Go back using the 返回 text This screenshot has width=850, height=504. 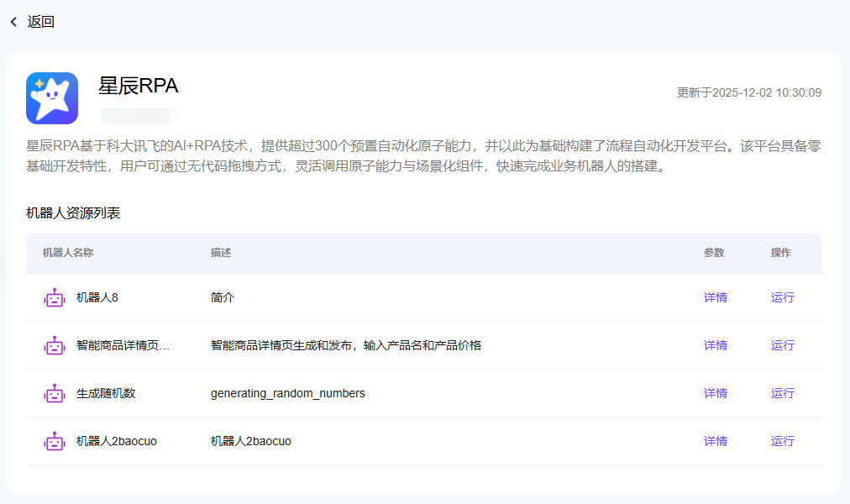pos(41,23)
